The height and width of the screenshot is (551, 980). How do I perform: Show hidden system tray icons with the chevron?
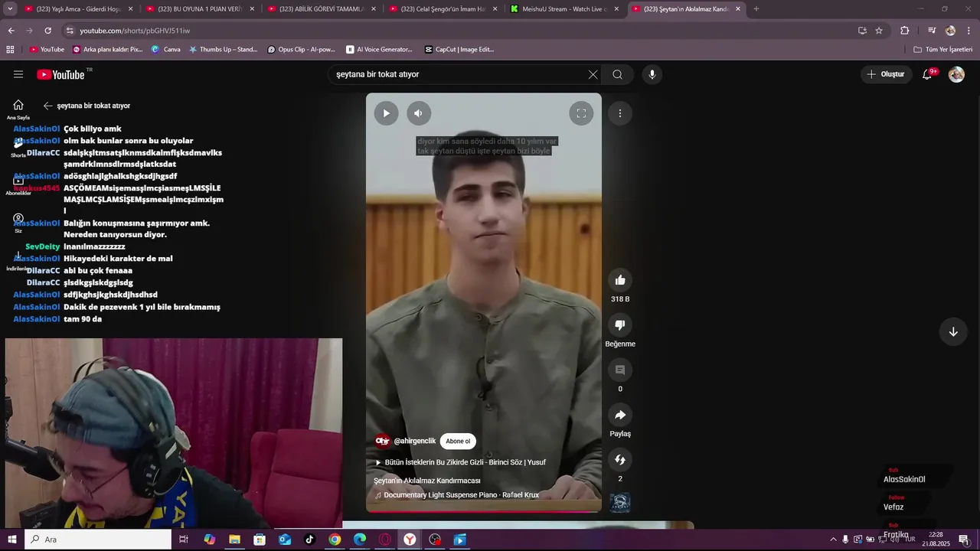pos(834,540)
